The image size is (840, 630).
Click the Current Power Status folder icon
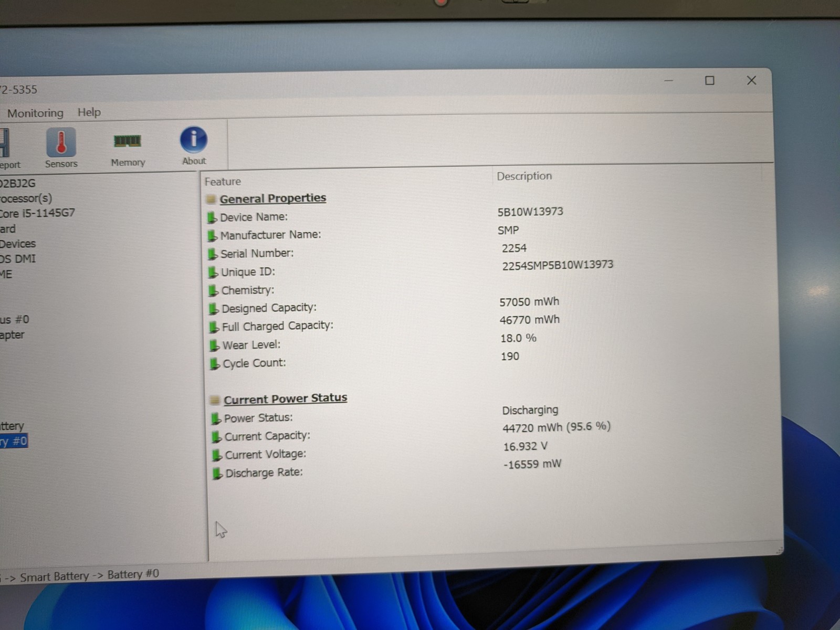tap(214, 401)
